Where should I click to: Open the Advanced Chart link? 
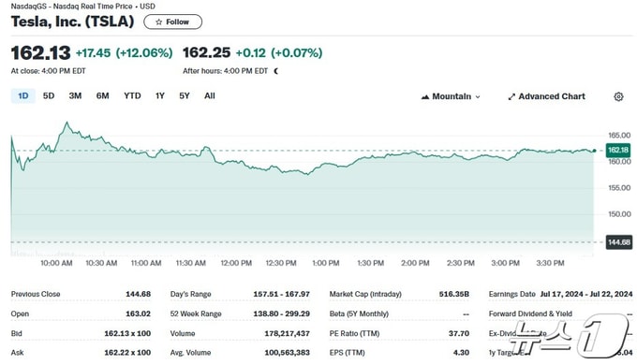click(x=547, y=96)
